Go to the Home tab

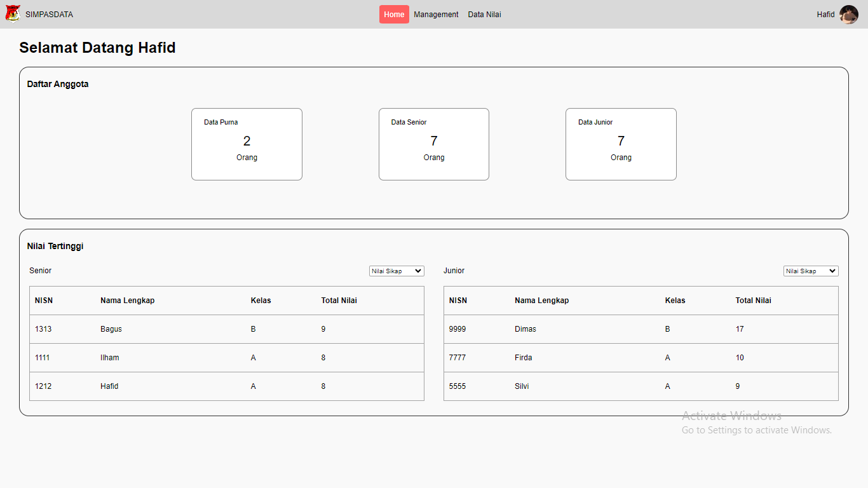click(x=394, y=15)
